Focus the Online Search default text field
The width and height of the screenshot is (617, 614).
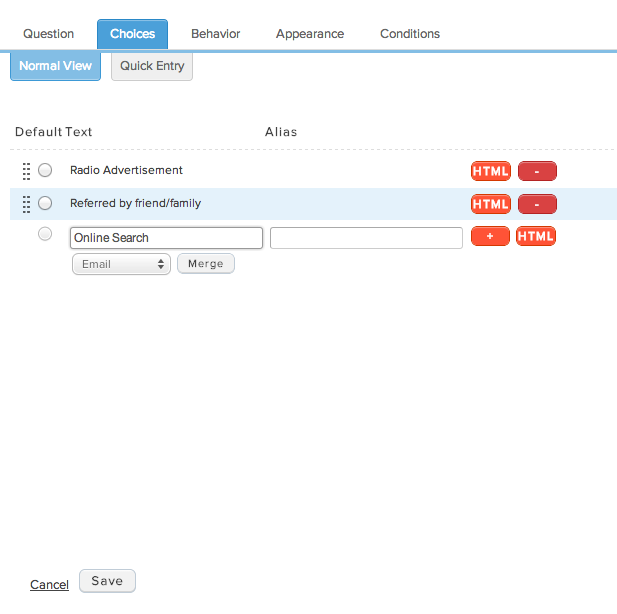pyautogui.click(x=166, y=238)
